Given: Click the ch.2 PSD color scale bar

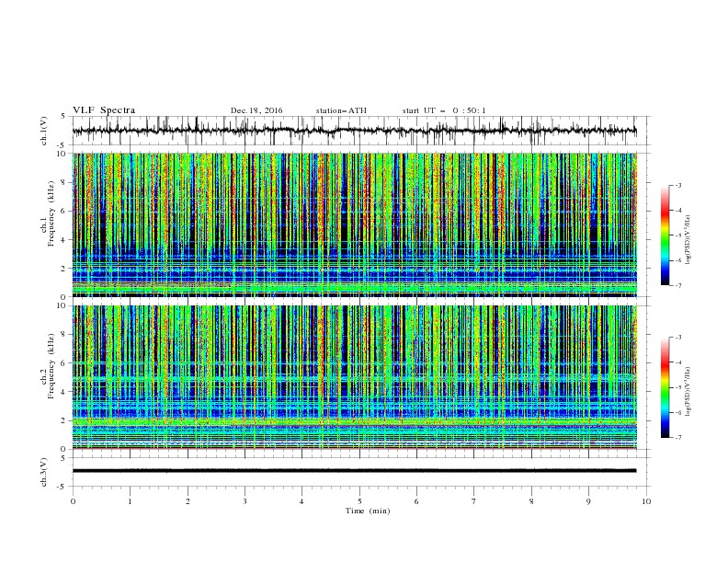Looking at the screenshot, I should tap(665, 387).
